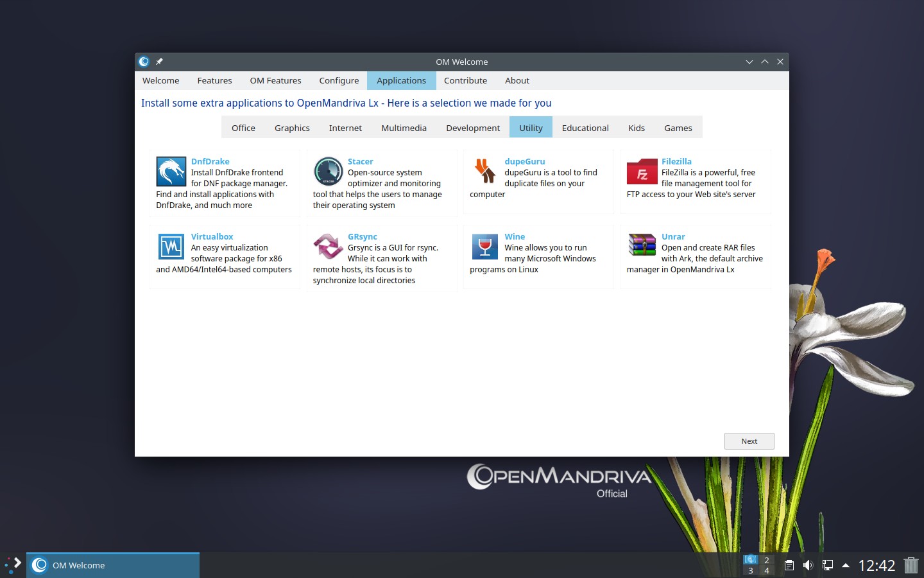The width and height of the screenshot is (924, 578).
Task: Show the Educational applications category
Action: pyautogui.click(x=585, y=128)
